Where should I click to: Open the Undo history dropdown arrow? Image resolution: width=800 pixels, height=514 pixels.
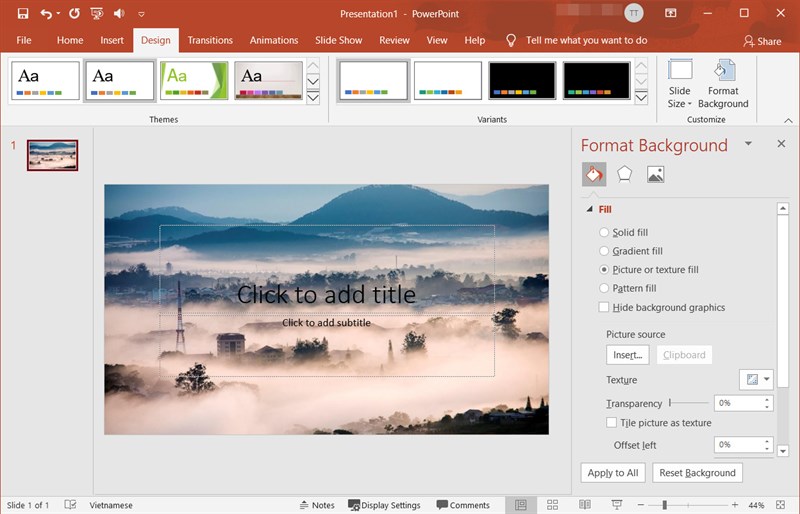pos(58,14)
